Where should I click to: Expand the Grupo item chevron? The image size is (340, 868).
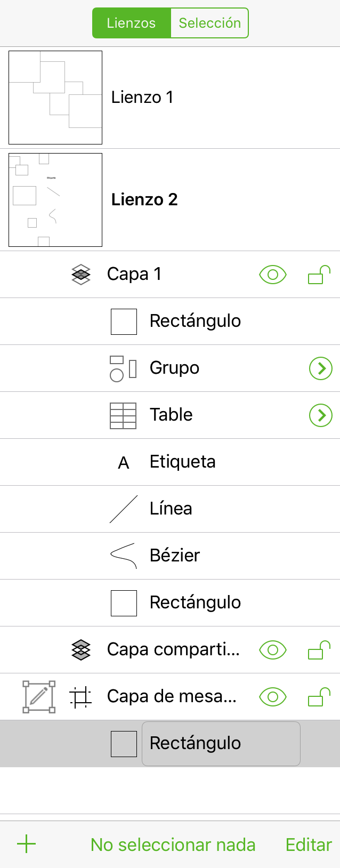point(321,368)
